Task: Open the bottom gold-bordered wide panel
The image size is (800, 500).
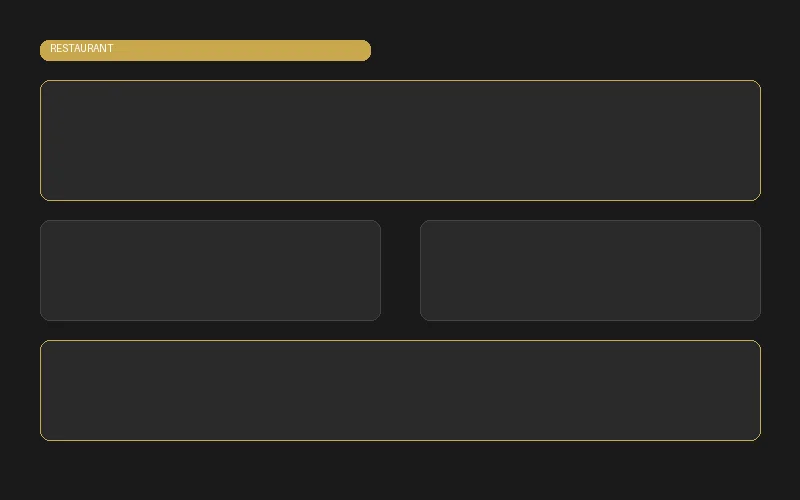Action: pyautogui.click(x=401, y=390)
